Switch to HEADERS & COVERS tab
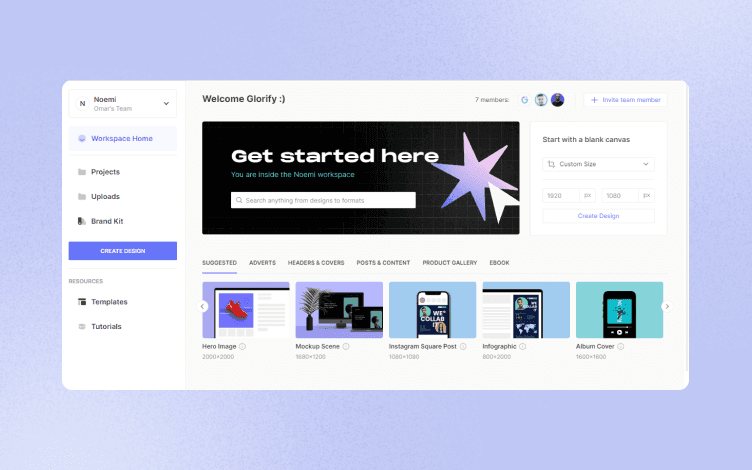Viewport: 752px width, 470px height. pyautogui.click(x=316, y=263)
